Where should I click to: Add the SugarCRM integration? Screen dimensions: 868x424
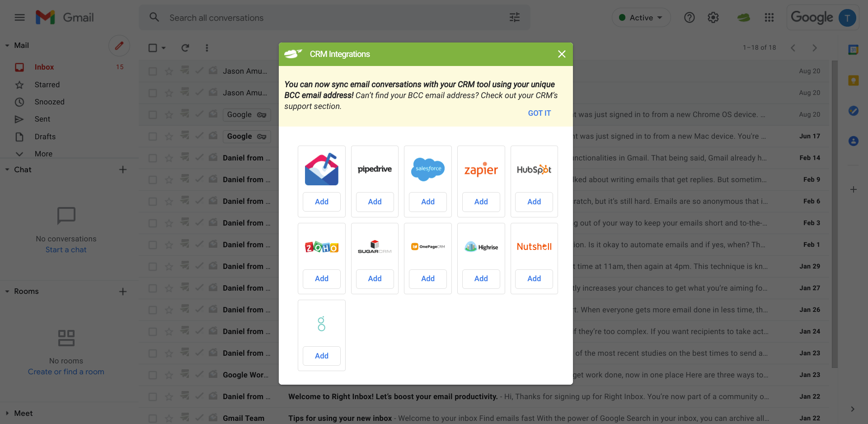[375, 278]
